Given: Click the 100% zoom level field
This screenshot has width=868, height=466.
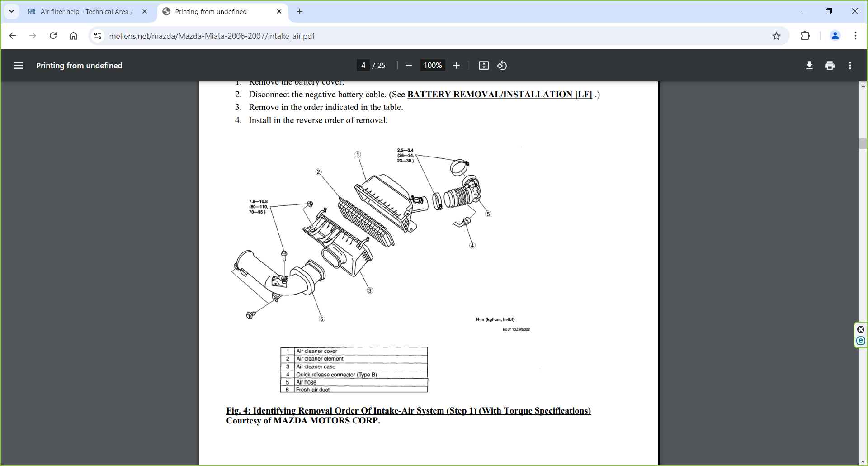Looking at the screenshot, I should (x=433, y=66).
